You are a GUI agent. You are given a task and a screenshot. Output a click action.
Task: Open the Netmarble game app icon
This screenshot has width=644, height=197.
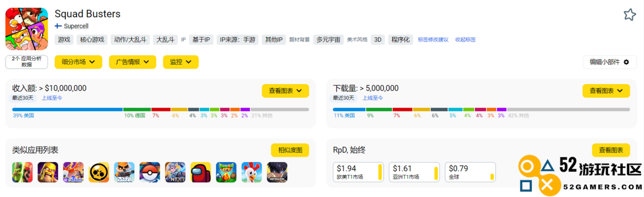[277, 172]
